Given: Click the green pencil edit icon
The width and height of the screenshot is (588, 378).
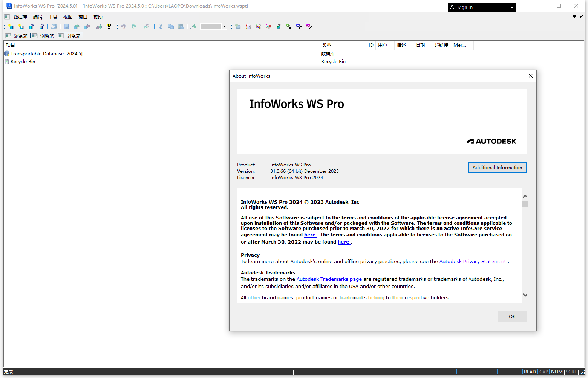Looking at the screenshot, I should (193, 26).
